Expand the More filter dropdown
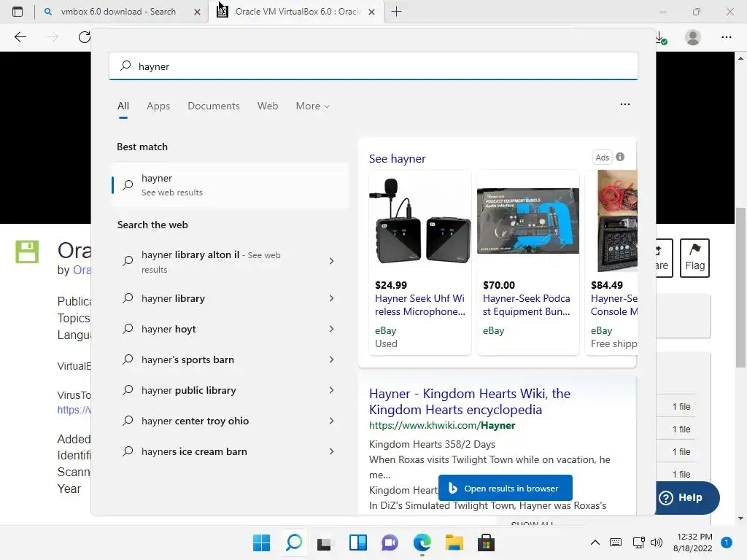Screen dimensions: 747x560 tap(312, 106)
